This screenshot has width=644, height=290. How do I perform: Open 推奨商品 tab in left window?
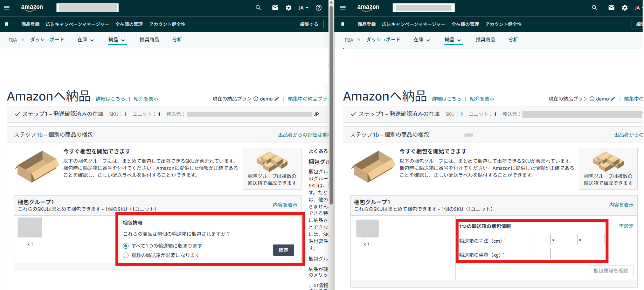pyautogui.click(x=149, y=40)
